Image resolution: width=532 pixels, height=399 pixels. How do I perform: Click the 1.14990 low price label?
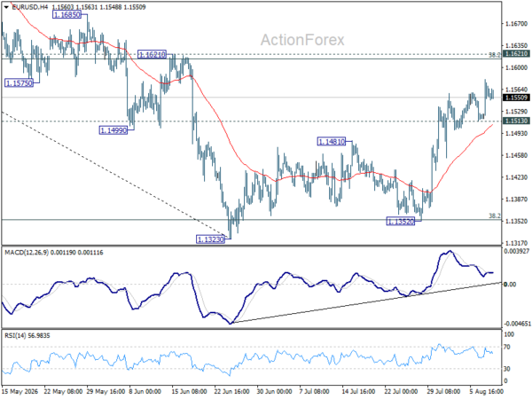coord(113,130)
